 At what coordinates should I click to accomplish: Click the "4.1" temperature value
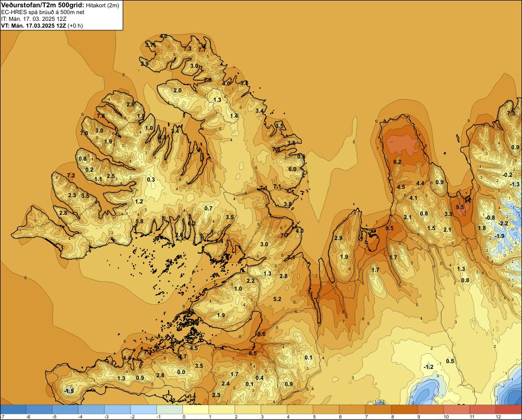[x=413, y=198]
